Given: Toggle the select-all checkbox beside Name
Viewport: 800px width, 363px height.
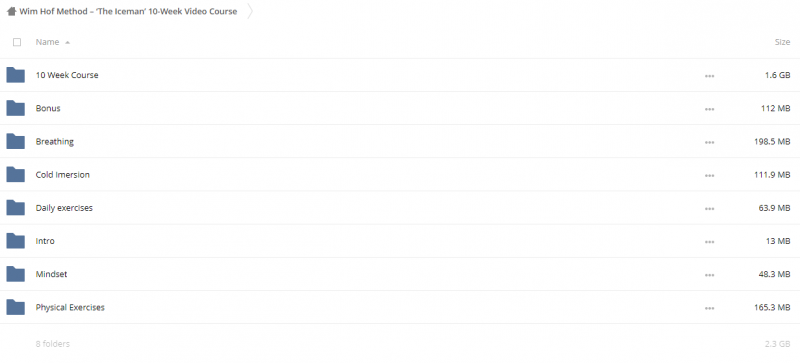Looking at the screenshot, I should point(17,42).
